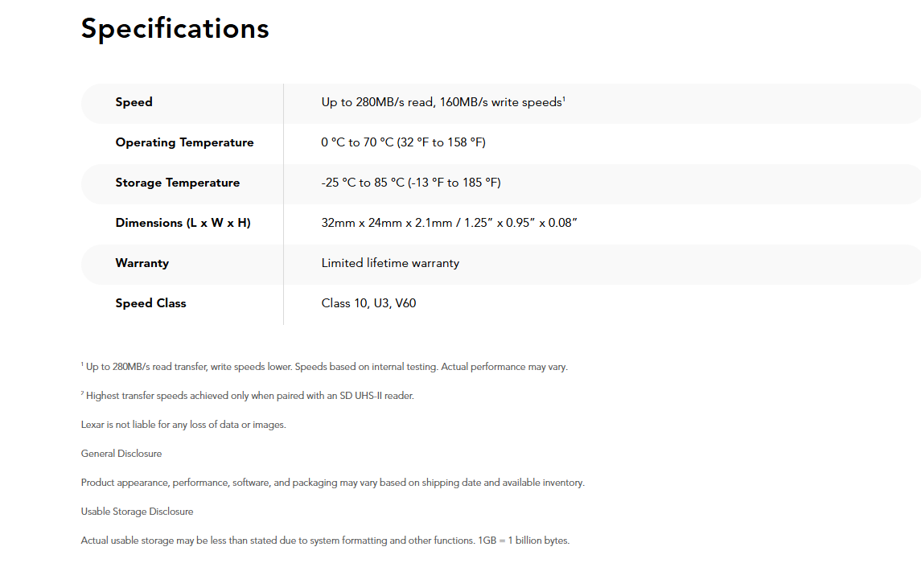Click the Limited lifetime warranty text
Screen dimensions: 921x588
click(x=390, y=263)
